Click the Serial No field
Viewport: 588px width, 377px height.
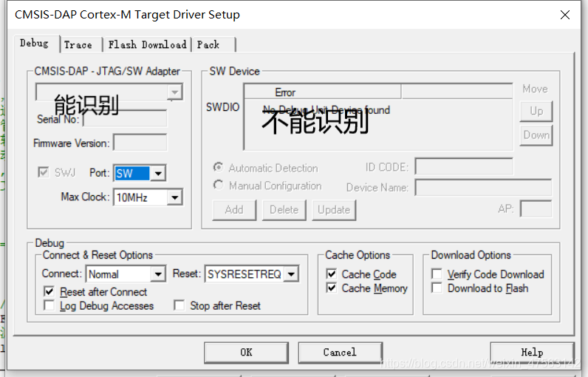[125, 119]
